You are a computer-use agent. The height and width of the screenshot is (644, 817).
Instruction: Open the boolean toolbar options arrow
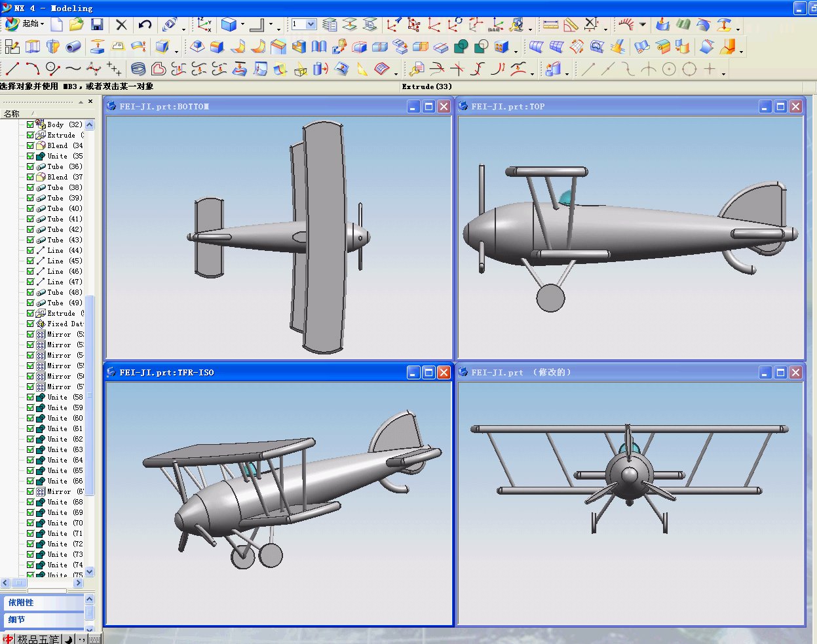pyautogui.click(x=516, y=50)
